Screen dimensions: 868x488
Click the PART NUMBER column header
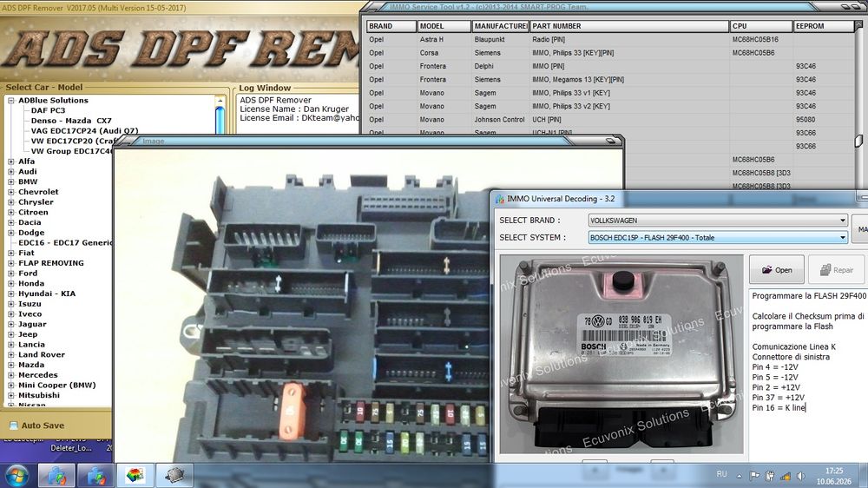pos(628,26)
